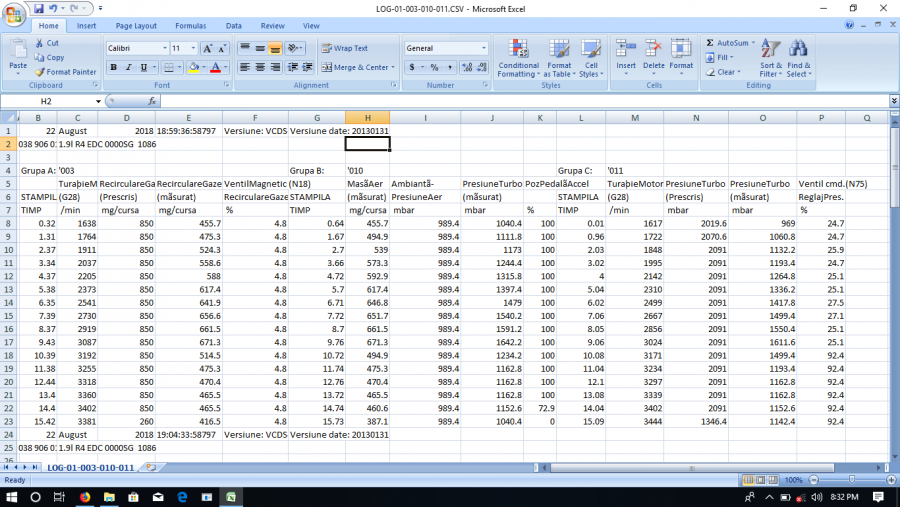Open the Page Layout tab
Viewport: 900px width, 507px height.
tap(136, 25)
